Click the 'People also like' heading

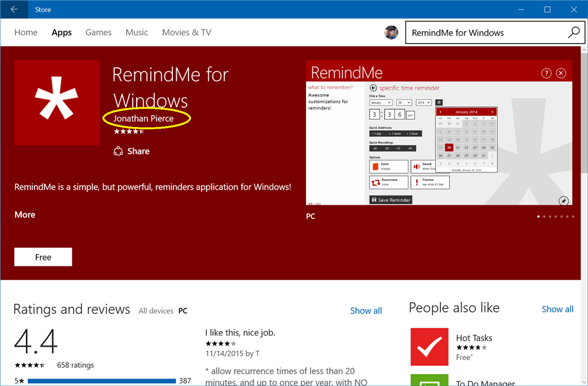click(454, 308)
